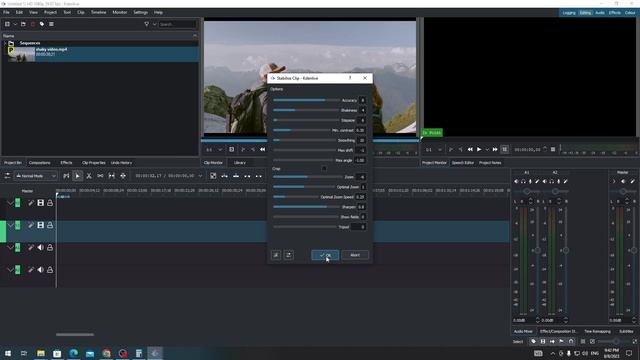
Task: Open the Project Monitor zoom dropdown
Action: [433, 149]
